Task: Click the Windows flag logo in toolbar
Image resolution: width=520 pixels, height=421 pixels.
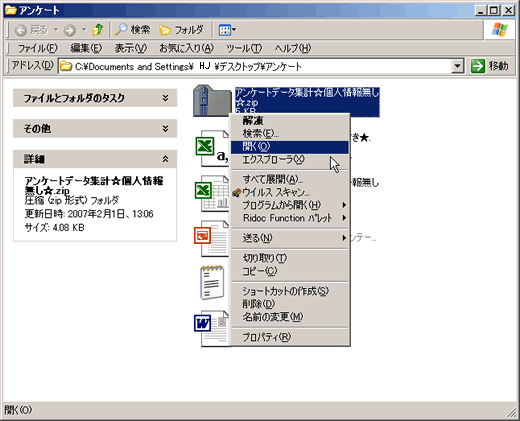Action: 500,30
